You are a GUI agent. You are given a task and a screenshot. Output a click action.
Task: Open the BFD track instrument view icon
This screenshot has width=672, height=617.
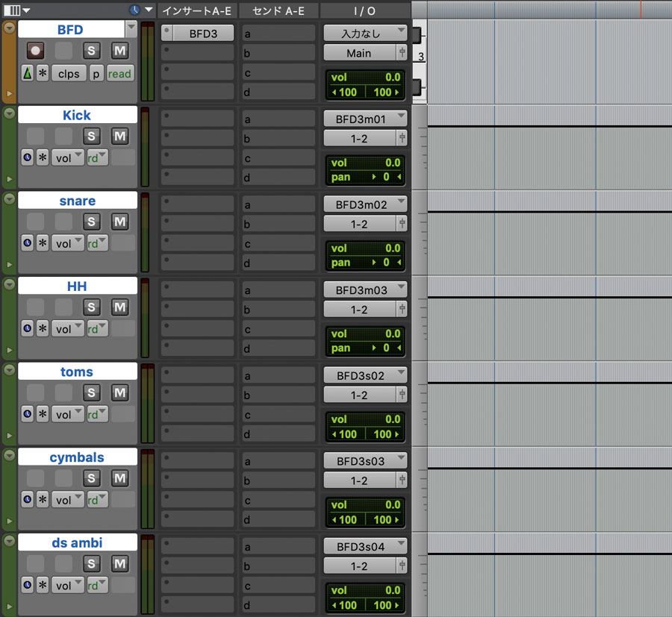click(28, 73)
